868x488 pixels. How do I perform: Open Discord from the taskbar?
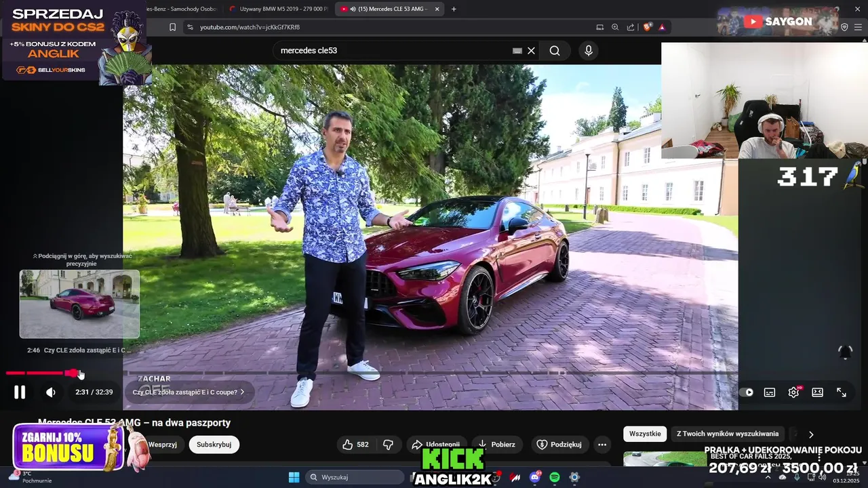pyautogui.click(x=535, y=477)
